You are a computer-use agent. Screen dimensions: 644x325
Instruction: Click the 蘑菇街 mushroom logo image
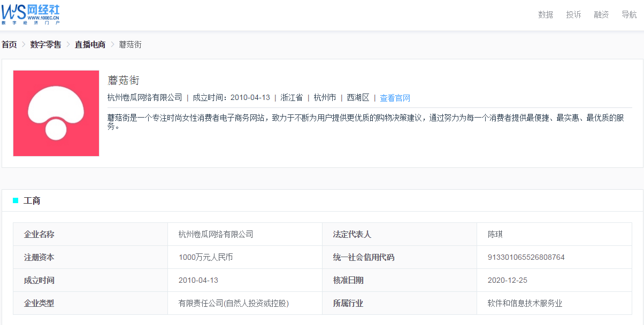tap(56, 113)
